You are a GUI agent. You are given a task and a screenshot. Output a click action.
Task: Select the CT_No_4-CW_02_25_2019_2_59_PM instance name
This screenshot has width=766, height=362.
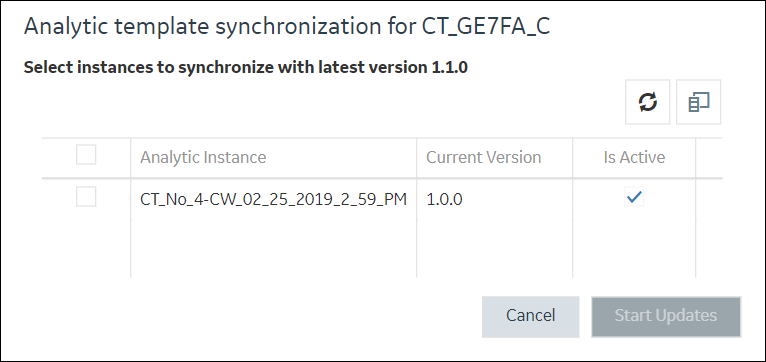(x=274, y=199)
